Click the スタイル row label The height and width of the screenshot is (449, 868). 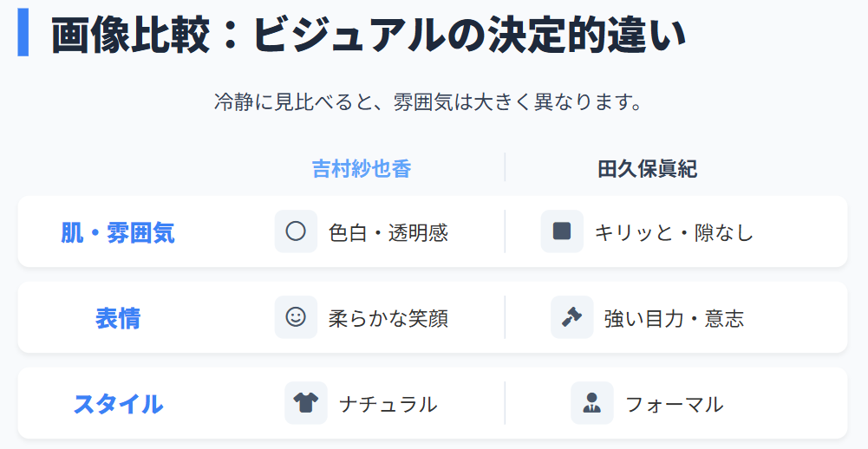118,404
